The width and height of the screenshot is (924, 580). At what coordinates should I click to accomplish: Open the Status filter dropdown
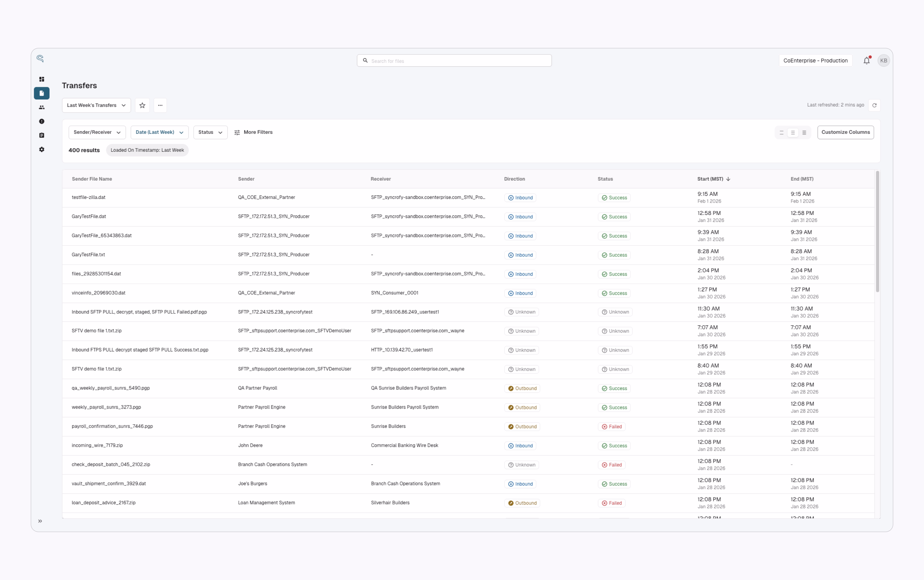point(210,132)
